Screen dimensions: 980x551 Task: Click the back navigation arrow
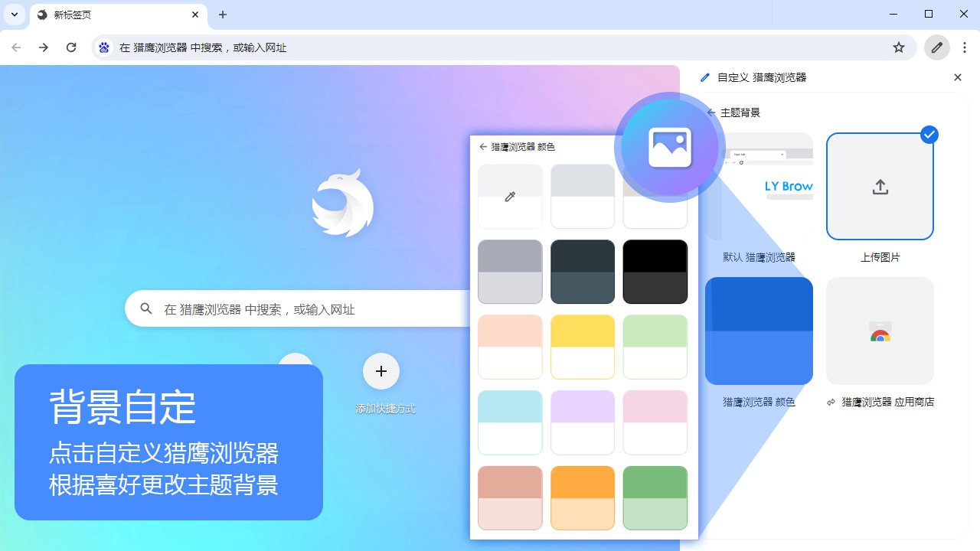point(16,47)
